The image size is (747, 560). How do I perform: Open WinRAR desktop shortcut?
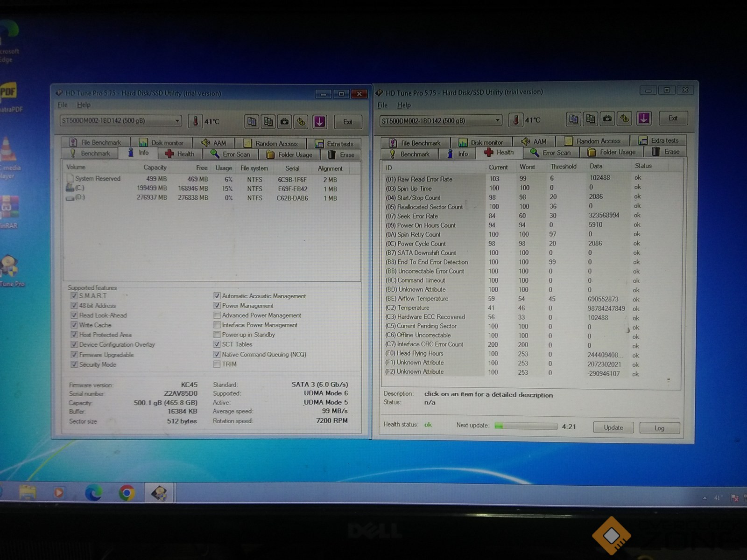(x=9, y=212)
